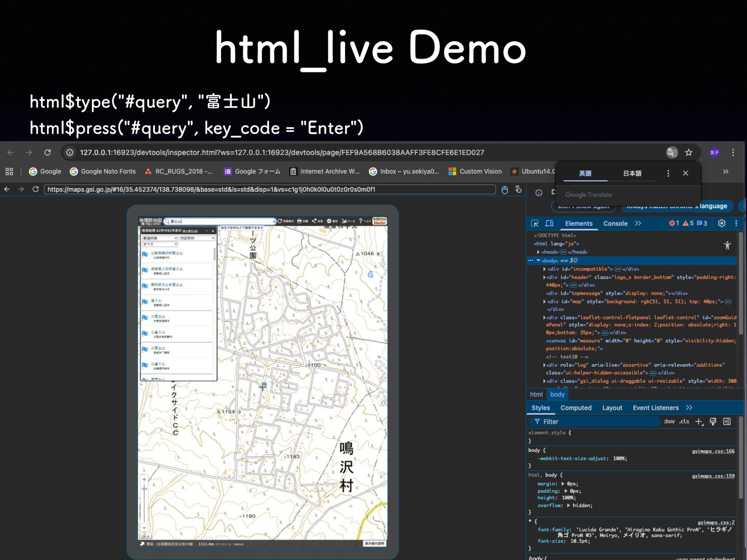Expand the div id map node
This screenshot has height=560, width=747.
544,302
